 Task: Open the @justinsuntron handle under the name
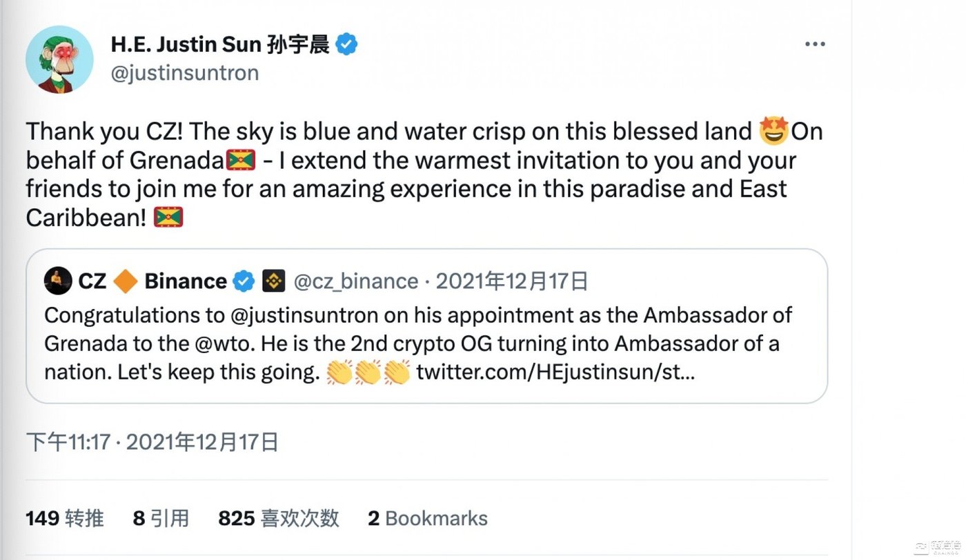coord(185,73)
